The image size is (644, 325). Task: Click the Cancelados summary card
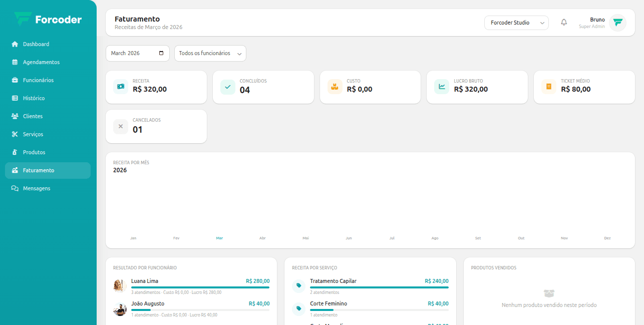click(x=156, y=126)
